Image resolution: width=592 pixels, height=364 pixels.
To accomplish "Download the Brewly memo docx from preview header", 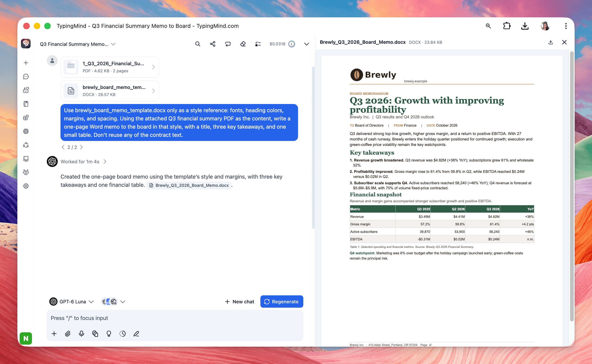I will click(x=550, y=42).
